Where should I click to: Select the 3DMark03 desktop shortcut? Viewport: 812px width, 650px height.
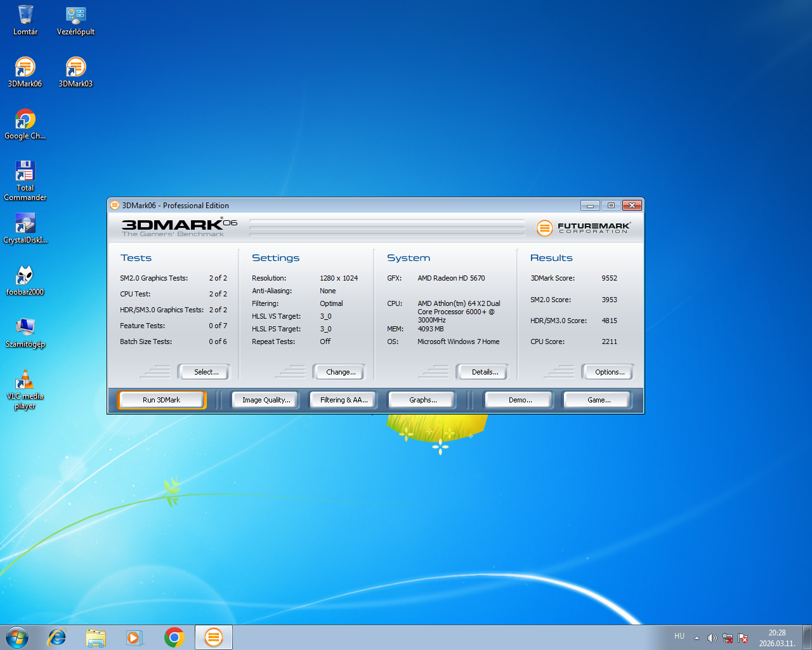[x=75, y=72]
